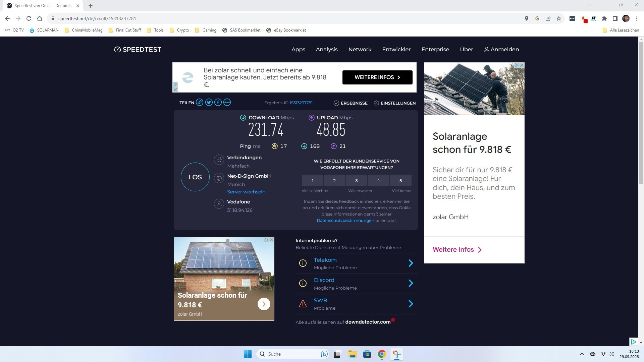
Task: Copy result link via share link icon
Action: coord(200,103)
